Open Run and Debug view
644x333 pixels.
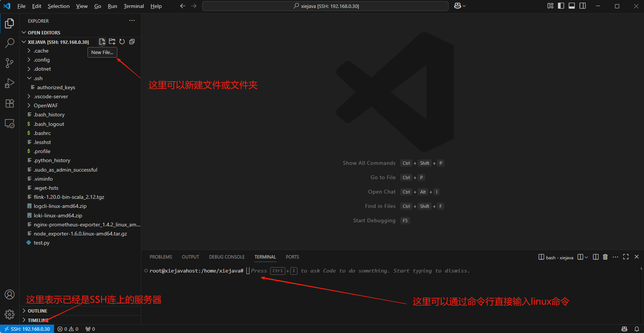[9, 83]
